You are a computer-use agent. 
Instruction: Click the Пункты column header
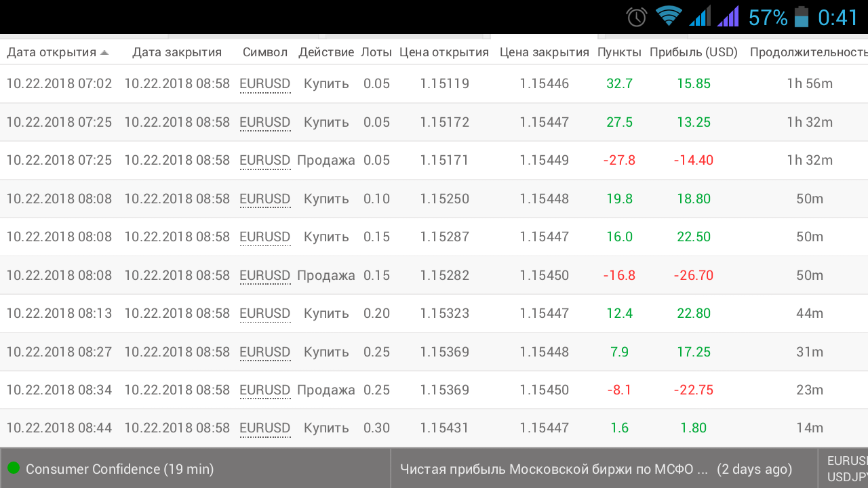point(619,52)
